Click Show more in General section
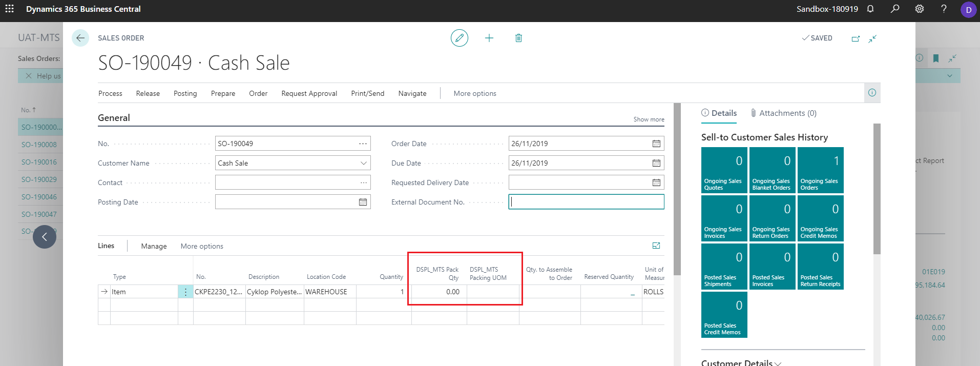 pyautogui.click(x=649, y=119)
